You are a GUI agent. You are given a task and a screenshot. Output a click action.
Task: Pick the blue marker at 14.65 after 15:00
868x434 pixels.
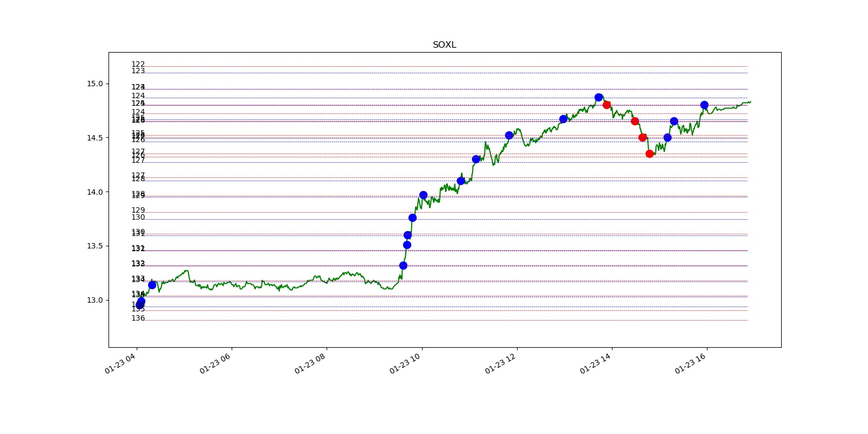click(674, 121)
